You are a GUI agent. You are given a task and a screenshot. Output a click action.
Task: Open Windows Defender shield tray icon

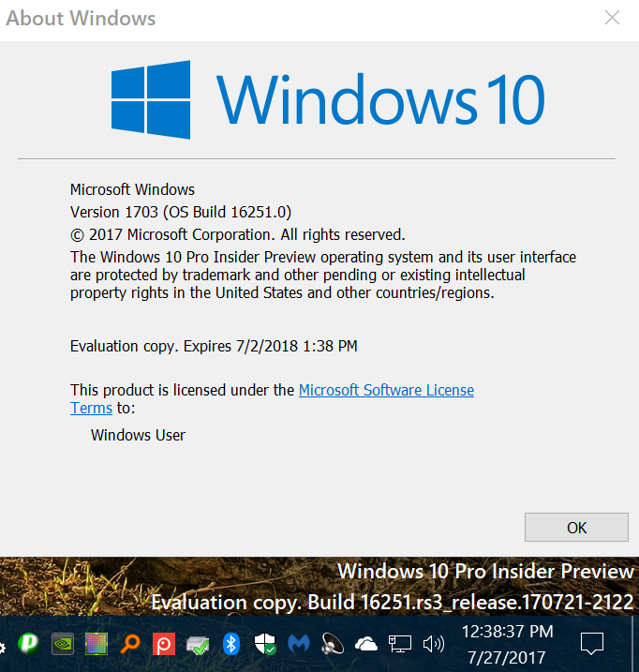point(264,644)
